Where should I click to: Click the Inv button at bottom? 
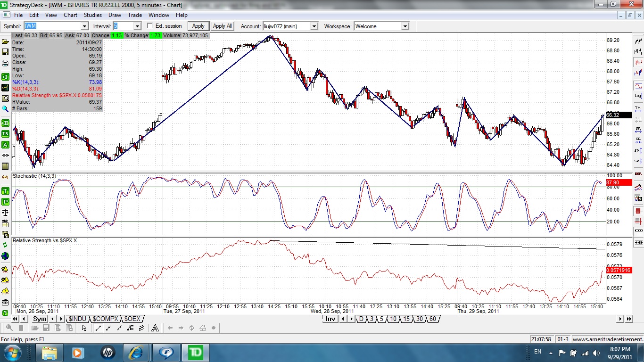click(330, 319)
